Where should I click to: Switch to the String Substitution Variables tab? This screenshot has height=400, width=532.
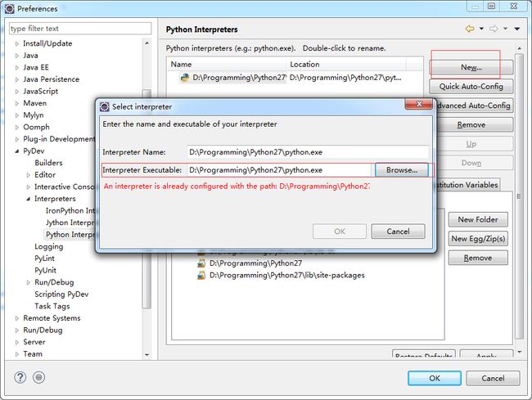point(467,185)
